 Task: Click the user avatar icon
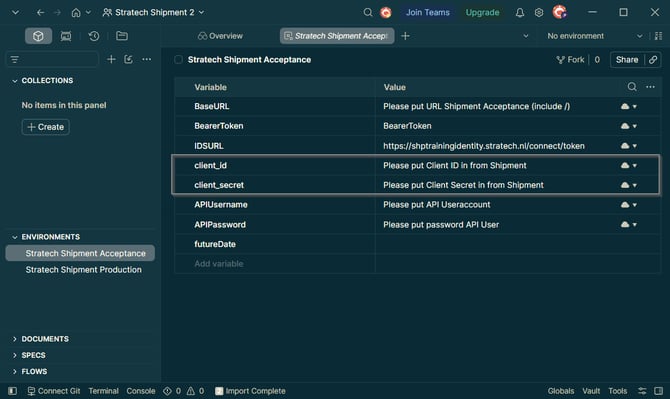click(x=559, y=12)
